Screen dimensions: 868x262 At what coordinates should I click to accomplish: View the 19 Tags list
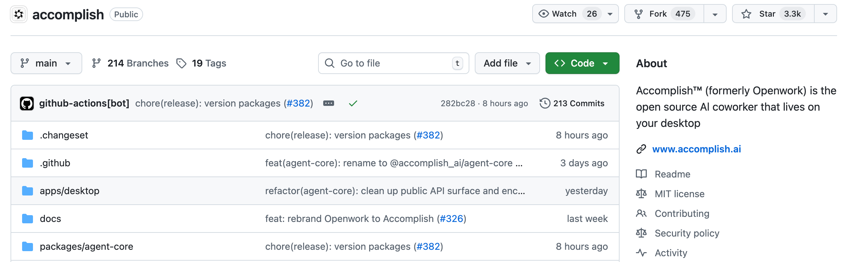point(202,63)
